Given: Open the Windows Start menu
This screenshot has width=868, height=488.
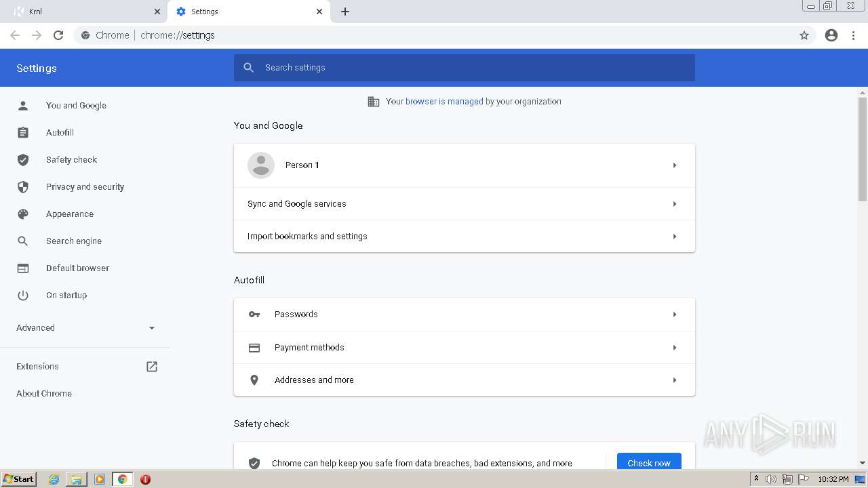Looking at the screenshot, I should 19,479.
